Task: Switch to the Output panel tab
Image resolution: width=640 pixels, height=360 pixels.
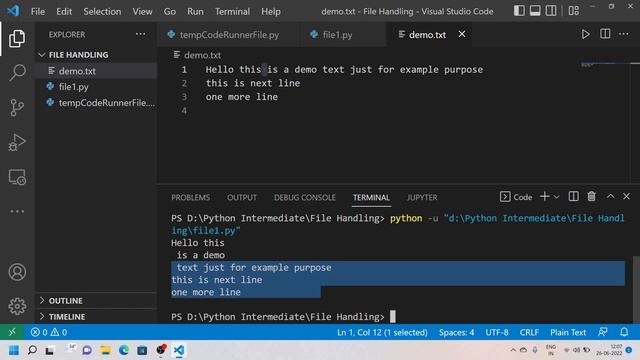Action: click(242, 198)
